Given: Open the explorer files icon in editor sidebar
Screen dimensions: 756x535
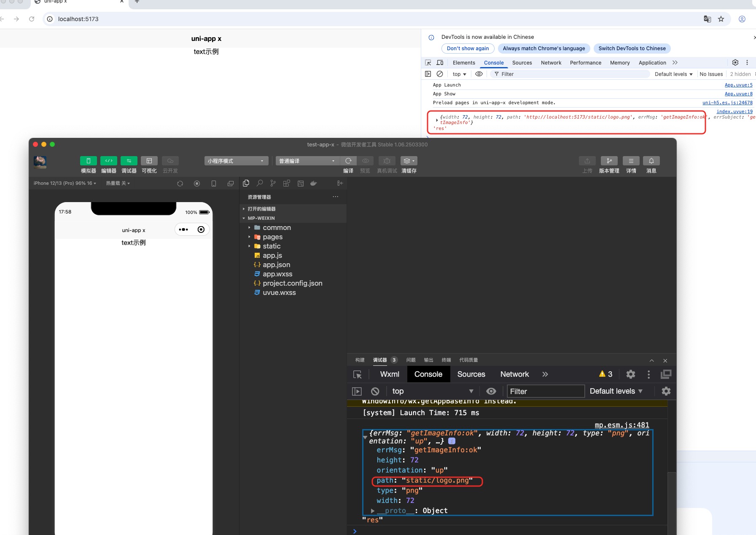Looking at the screenshot, I should coord(246,183).
